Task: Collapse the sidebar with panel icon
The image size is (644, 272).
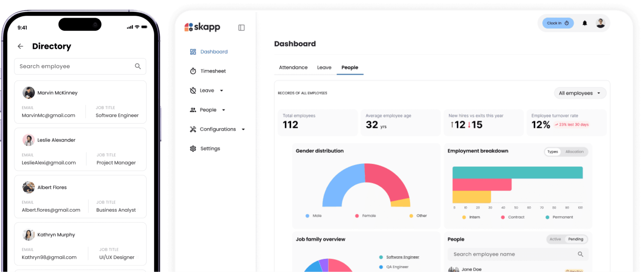Action: (241, 27)
